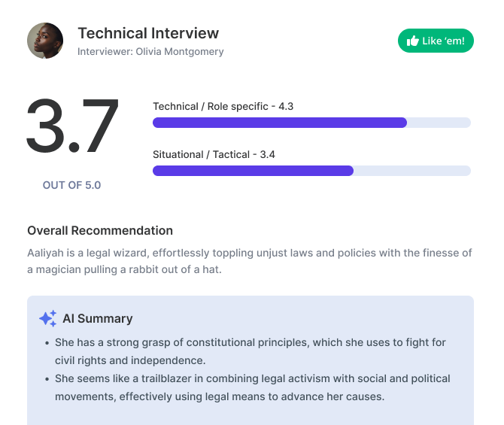504x425 pixels.
Task: Click the candidate's avatar photo
Action: 45,41
